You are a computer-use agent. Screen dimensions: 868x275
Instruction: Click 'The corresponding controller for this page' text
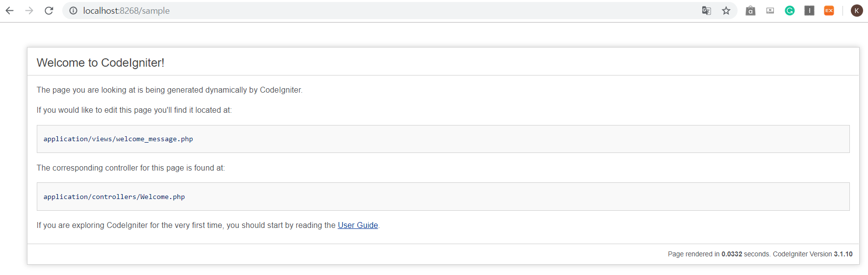point(110,168)
